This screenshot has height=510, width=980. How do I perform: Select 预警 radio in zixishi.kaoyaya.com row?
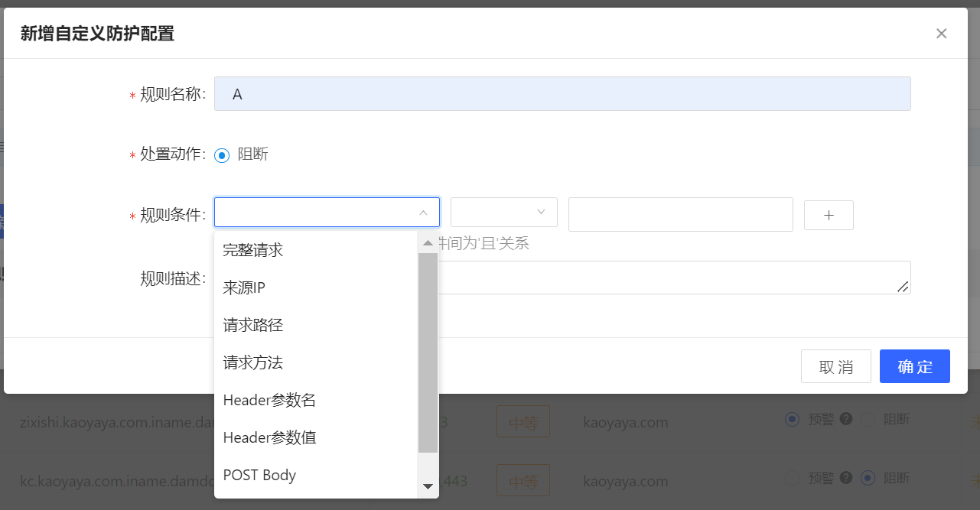[793, 419]
